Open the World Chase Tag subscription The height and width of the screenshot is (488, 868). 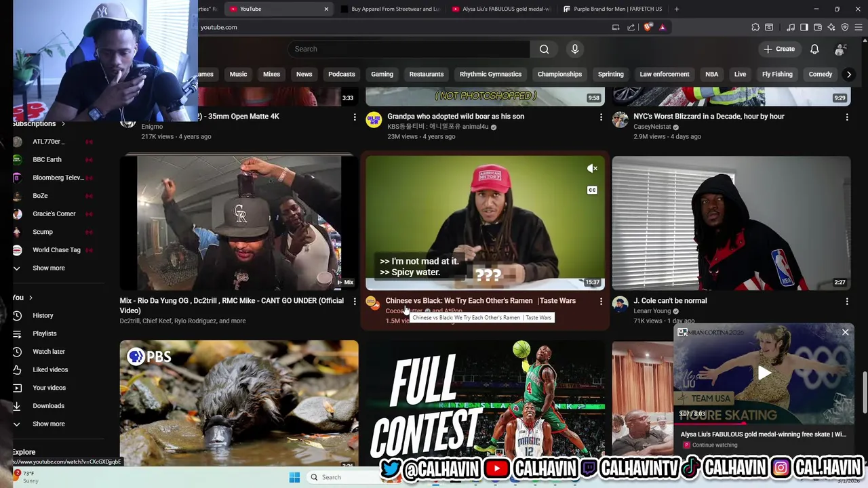(56, 250)
